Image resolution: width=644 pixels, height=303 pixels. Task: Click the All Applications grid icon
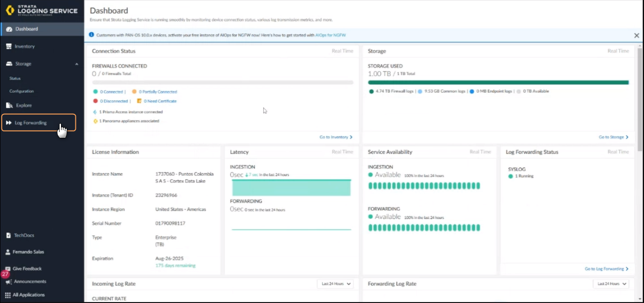tap(8, 295)
